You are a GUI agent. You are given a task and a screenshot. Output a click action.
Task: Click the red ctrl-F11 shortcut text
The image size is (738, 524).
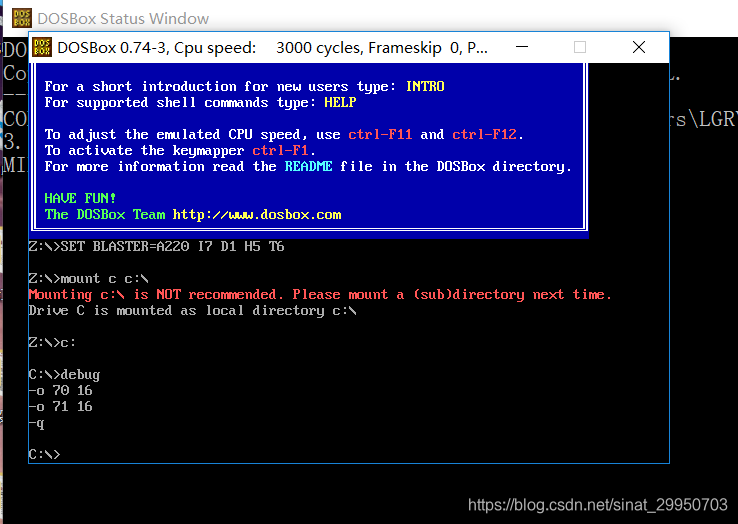380,135
